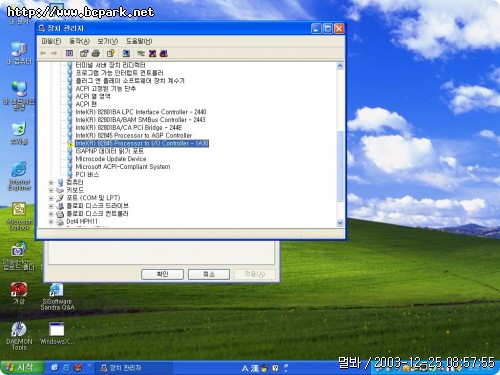Select ISAPNP 데이터 읽기 포트 device
The width and height of the screenshot is (500, 375).
click(110, 151)
